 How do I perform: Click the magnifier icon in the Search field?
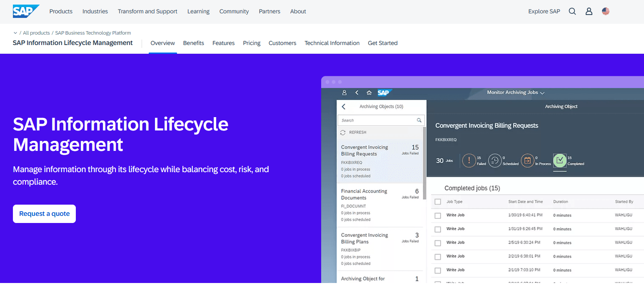pyautogui.click(x=419, y=120)
